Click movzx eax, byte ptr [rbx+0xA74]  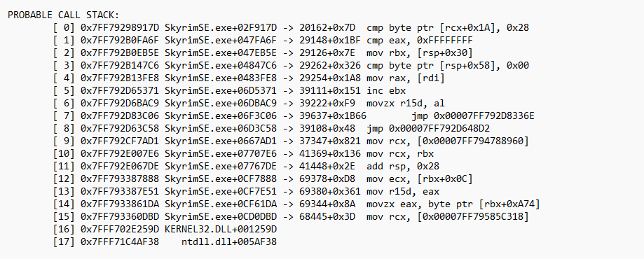[x=453, y=204]
